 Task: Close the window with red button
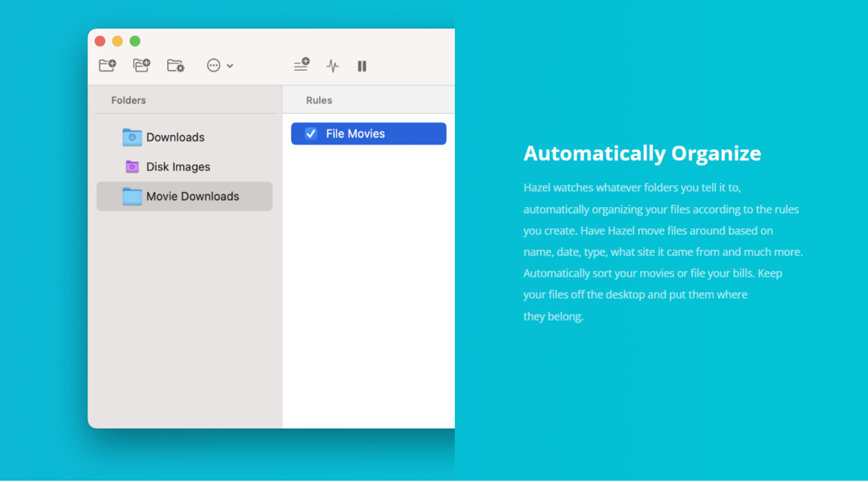(100, 41)
